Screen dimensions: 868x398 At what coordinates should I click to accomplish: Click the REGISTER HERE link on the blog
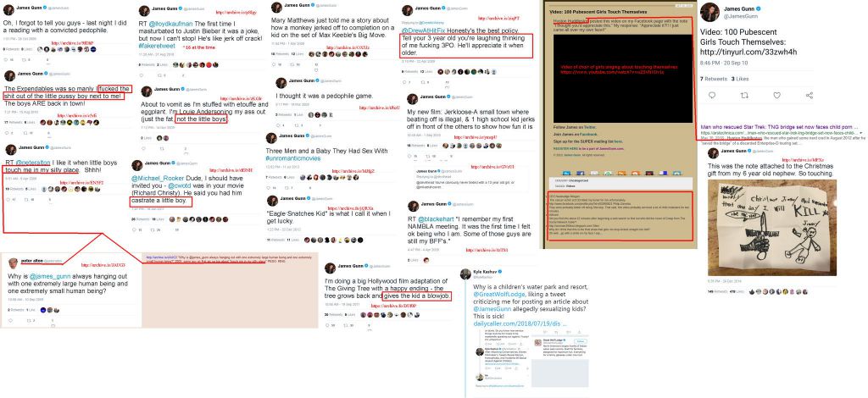click(567, 149)
